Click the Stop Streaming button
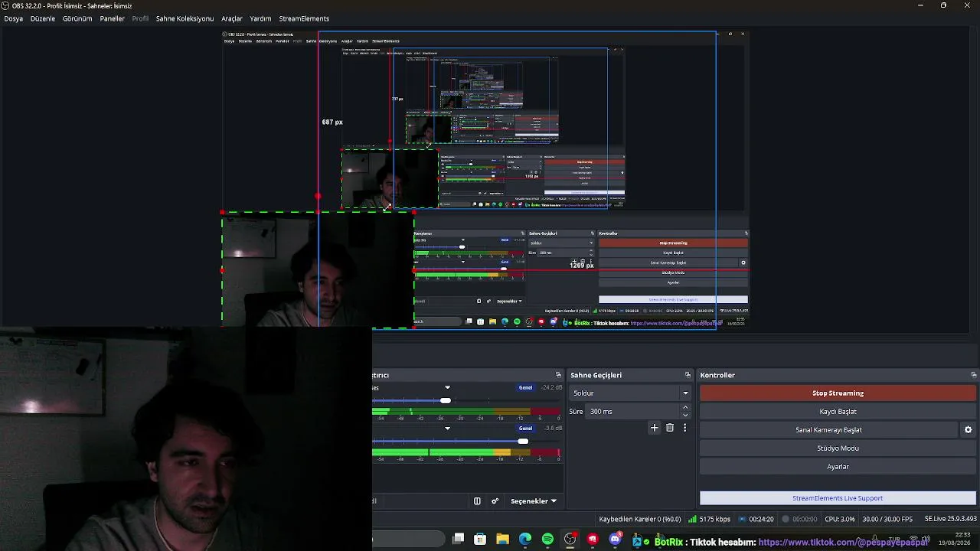980x551 pixels. coord(838,393)
